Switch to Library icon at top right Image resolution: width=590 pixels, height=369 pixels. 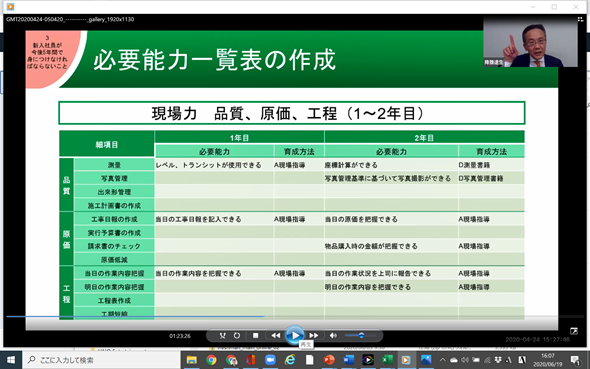click(x=580, y=19)
